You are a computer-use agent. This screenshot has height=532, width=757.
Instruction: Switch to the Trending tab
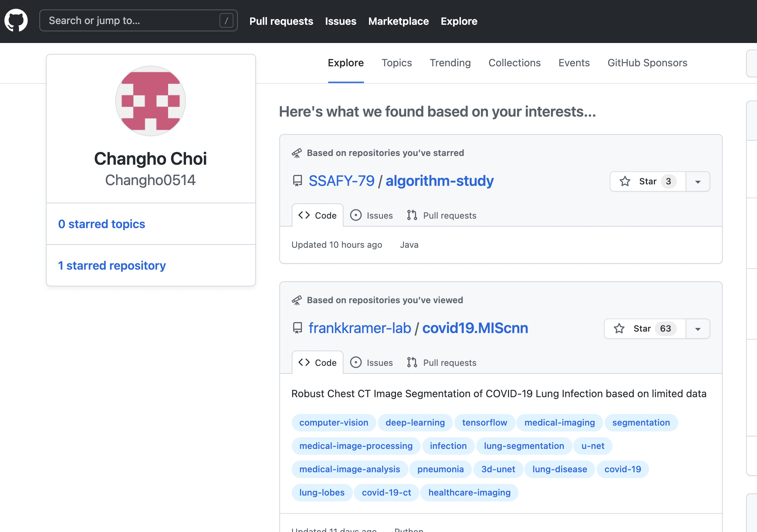[450, 63]
